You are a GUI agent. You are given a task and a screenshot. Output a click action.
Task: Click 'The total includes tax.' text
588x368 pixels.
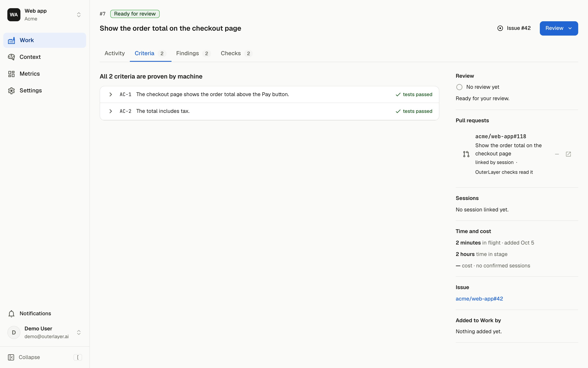(163, 111)
